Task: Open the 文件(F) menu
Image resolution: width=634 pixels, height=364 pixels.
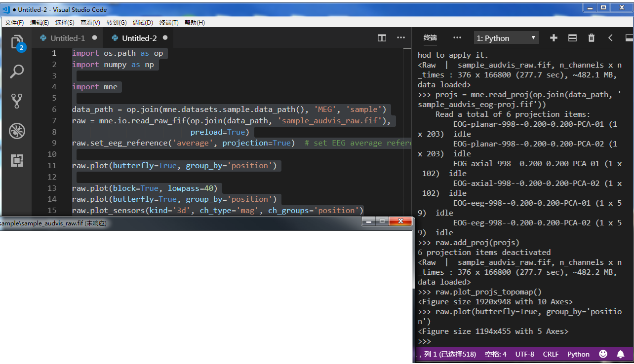Action: [x=14, y=23]
